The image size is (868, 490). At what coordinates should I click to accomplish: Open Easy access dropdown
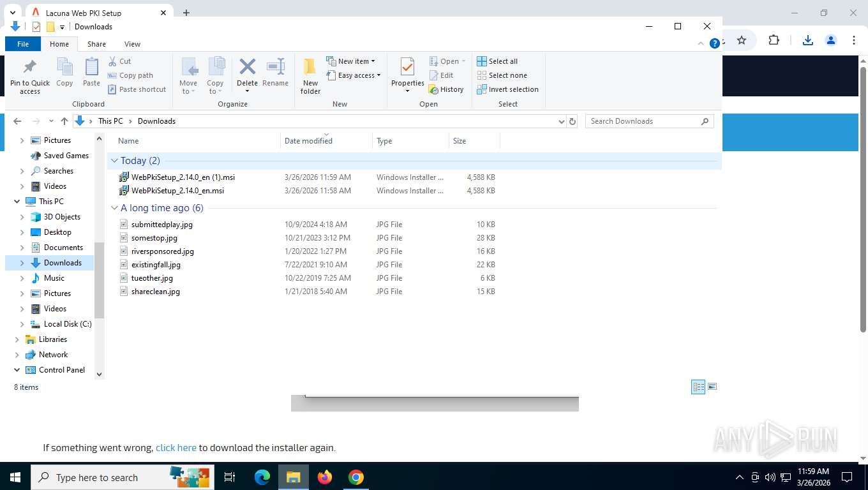click(354, 75)
